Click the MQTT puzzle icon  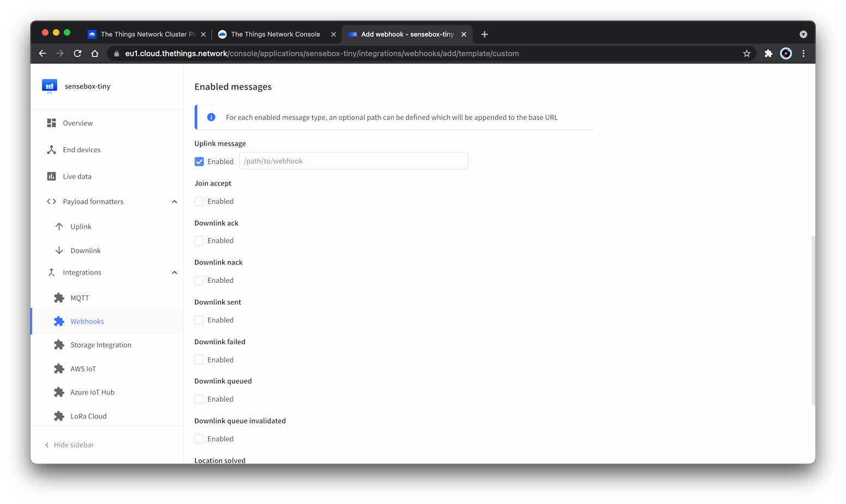click(x=59, y=298)
